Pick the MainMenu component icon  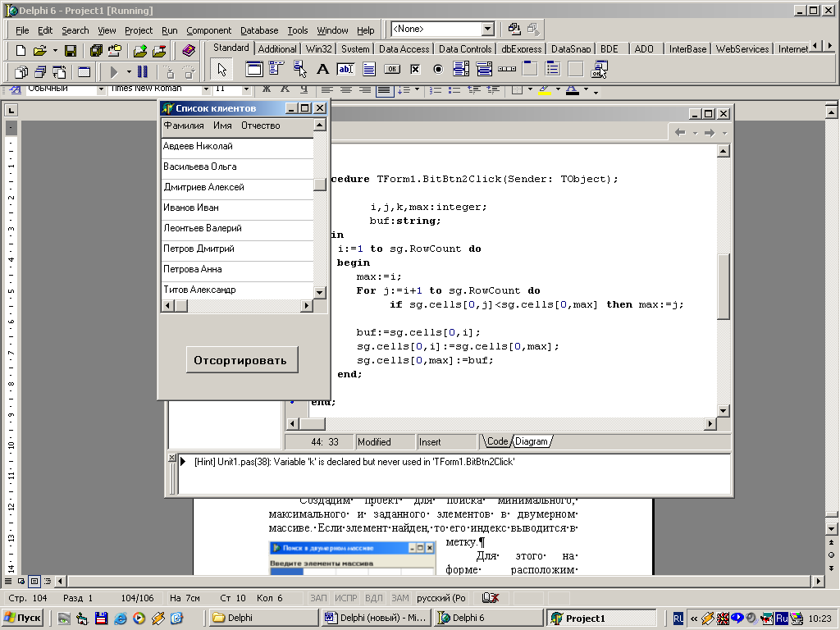pyautogui.click(x=276, y=69)
